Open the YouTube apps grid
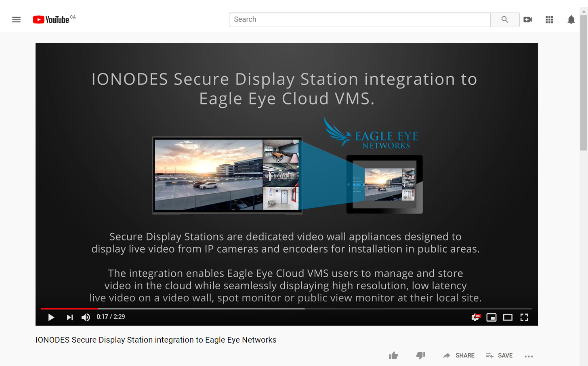Image resolution: width=588 pixels, height=366 pixels. click(549, 19)
